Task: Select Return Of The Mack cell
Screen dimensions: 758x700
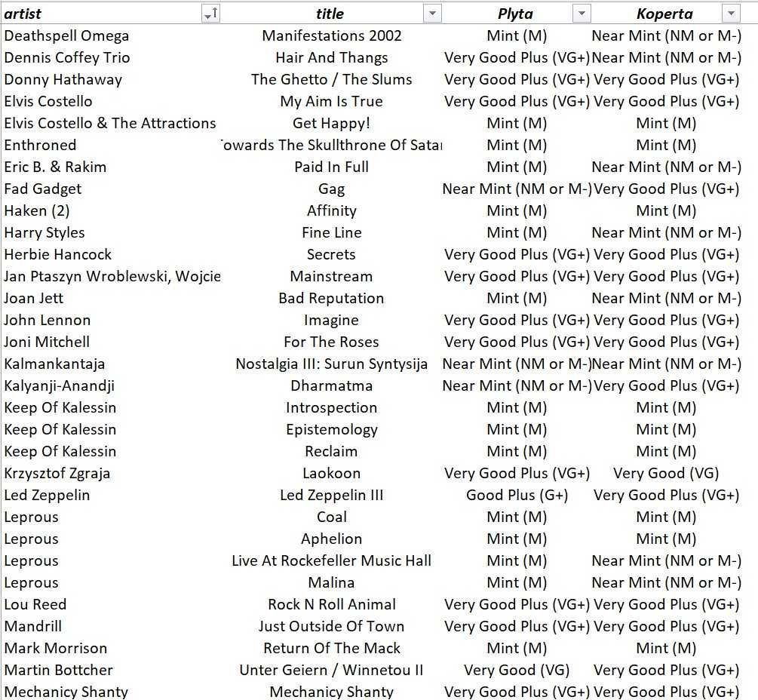Action: [x=332, y=648]
